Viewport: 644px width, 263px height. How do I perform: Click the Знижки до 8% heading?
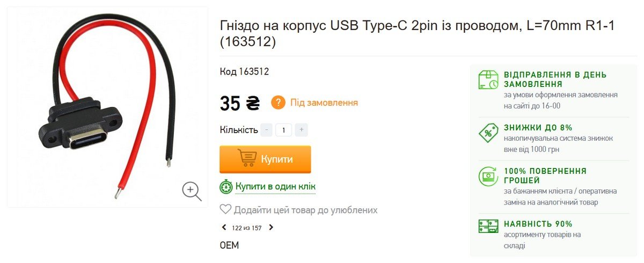coord(538,128)
